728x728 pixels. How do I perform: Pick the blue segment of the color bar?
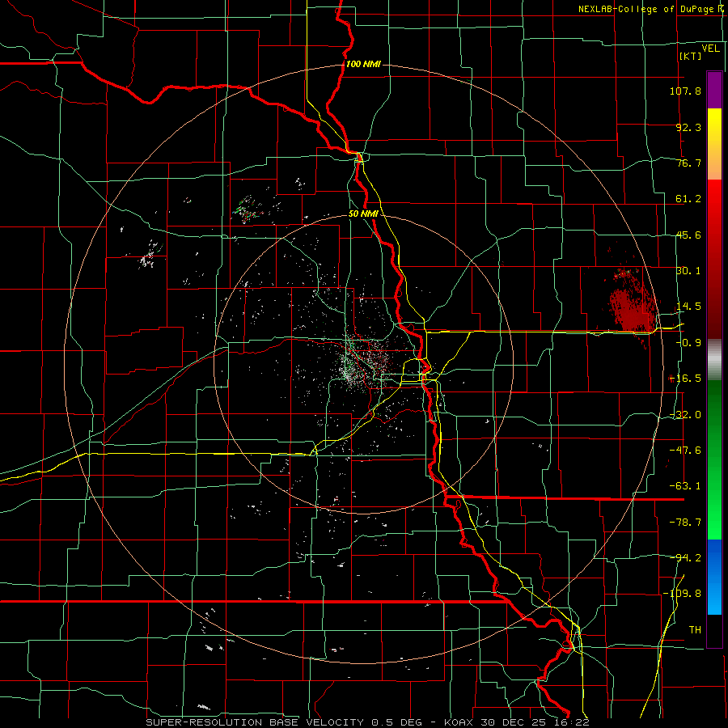(714, 577)
